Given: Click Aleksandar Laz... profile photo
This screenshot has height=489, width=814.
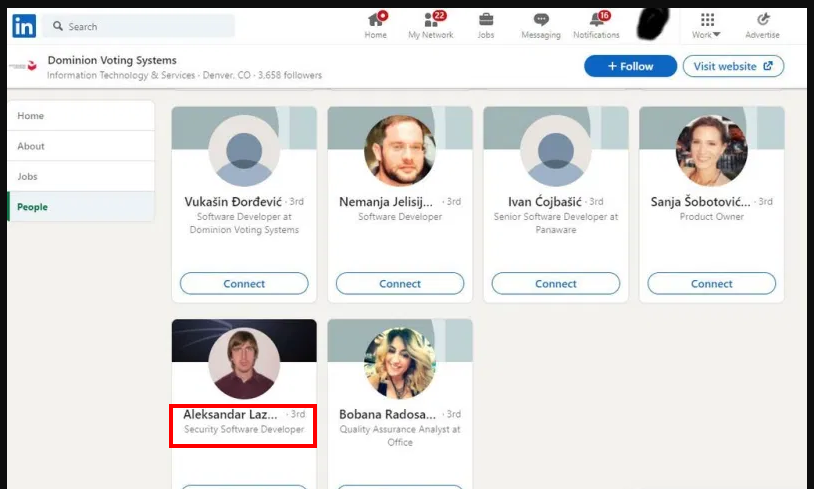Looking at the screenshot, I should pyautogui.click(x=244, y=363).
